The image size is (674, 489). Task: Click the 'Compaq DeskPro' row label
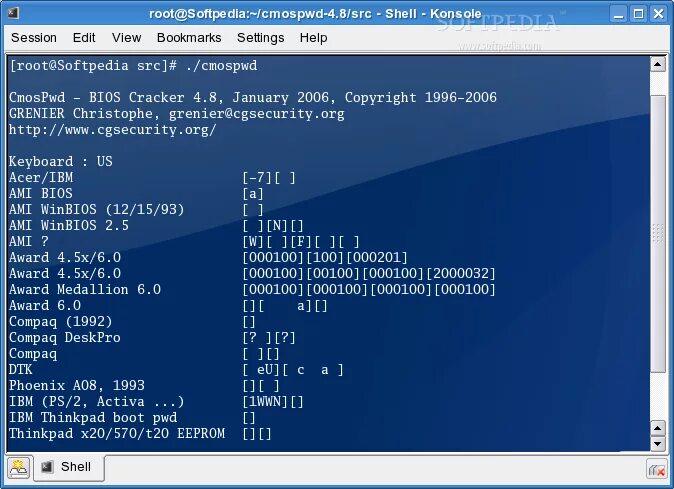pyautogui.click(x=65, y=337)
